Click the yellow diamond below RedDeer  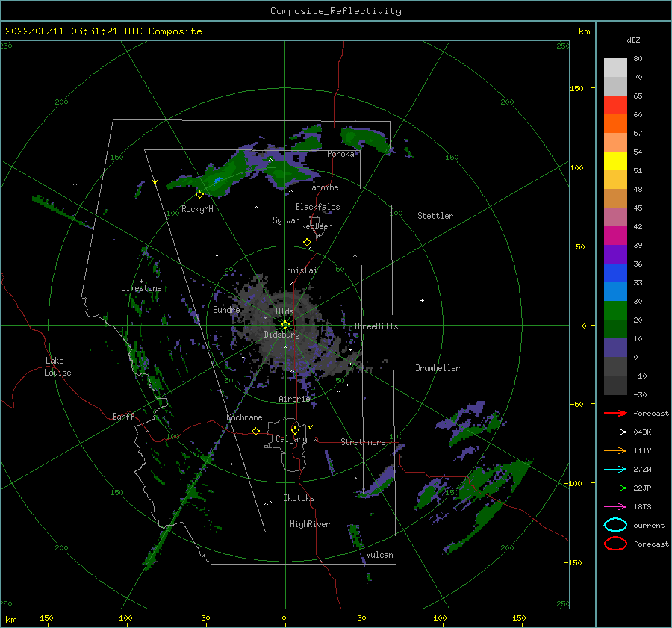point(308,243)
